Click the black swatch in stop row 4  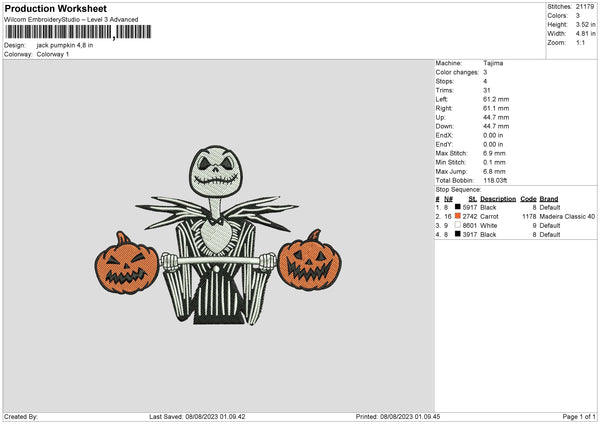(458, 234)
